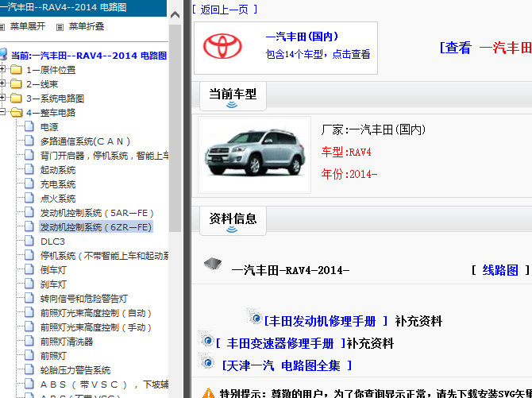Click document icon beside DLC3
The height and width of the screenshot is (398, 532).
coord(29,241)
